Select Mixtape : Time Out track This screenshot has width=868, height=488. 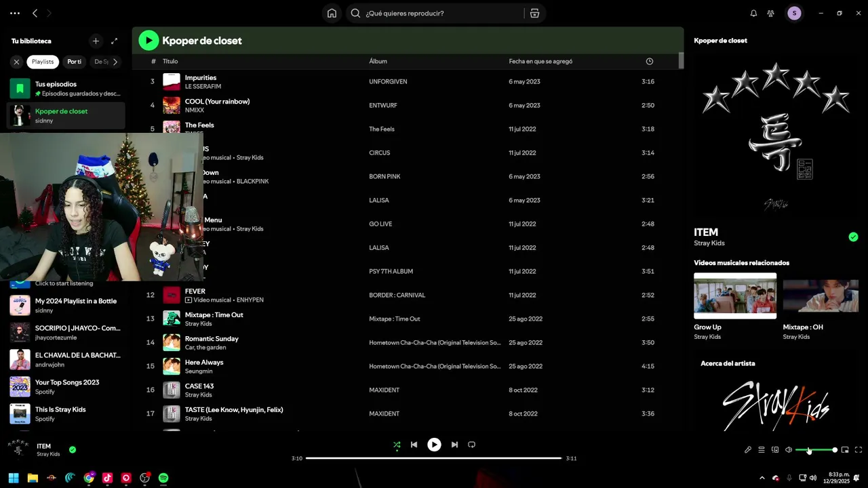(407, 319)
